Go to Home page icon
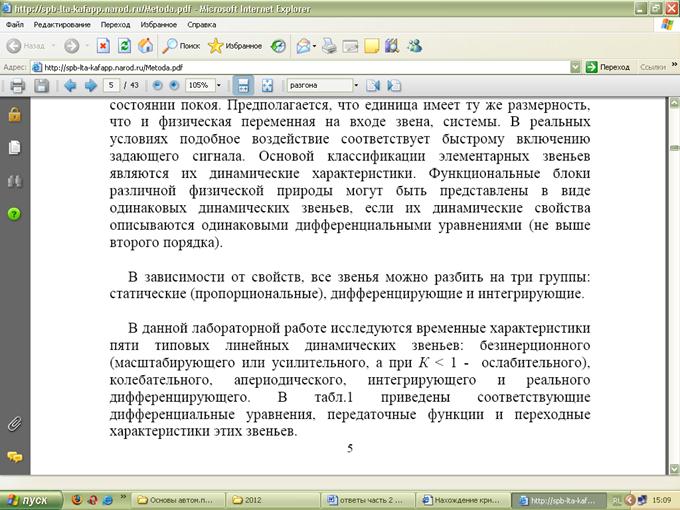 [146, 46]
